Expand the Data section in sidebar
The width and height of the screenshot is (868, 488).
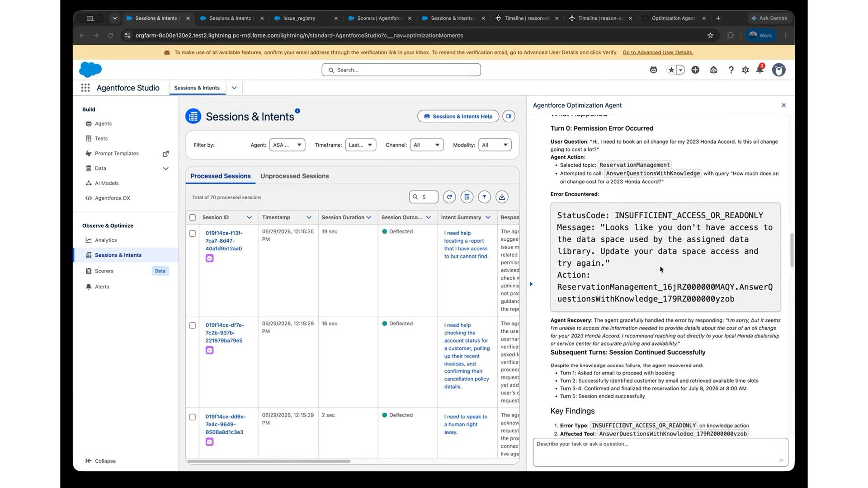pyautogui.click(x=165, y=169)
